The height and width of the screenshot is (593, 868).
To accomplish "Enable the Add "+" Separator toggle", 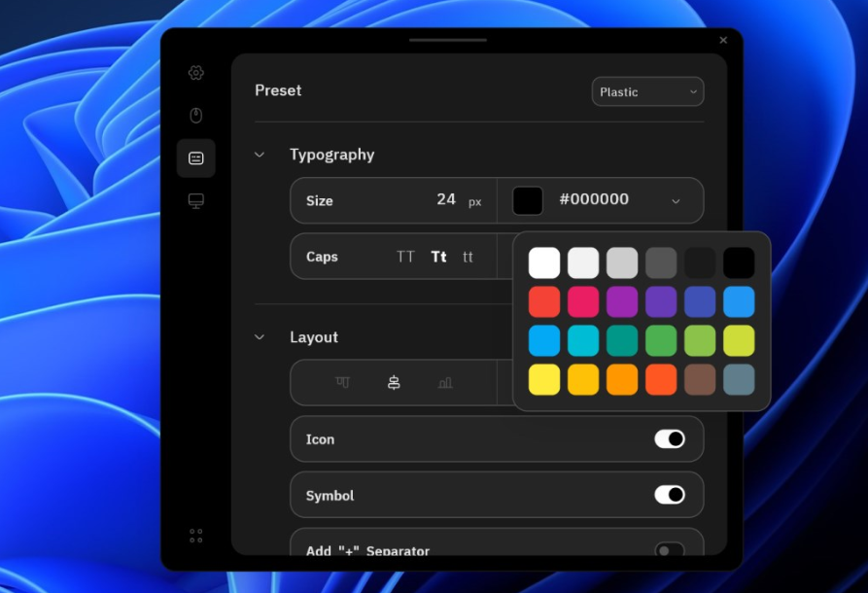I will (x=670, y=550).
